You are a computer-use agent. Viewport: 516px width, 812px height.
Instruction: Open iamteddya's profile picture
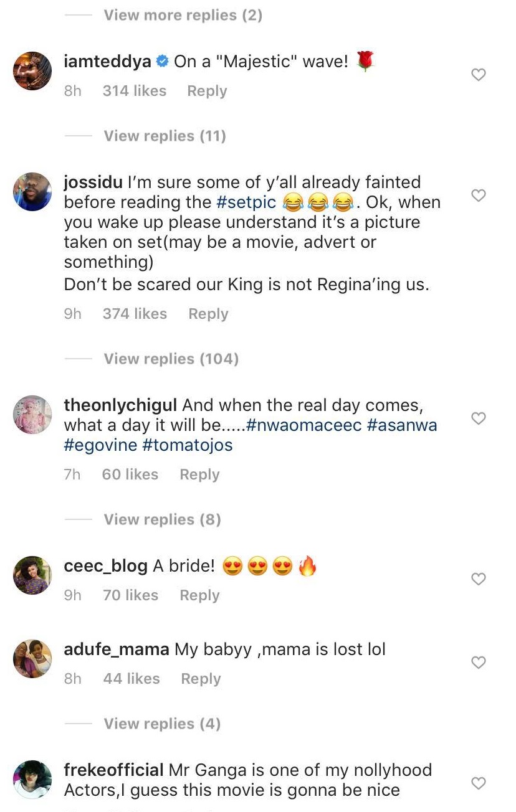[32, 71]
